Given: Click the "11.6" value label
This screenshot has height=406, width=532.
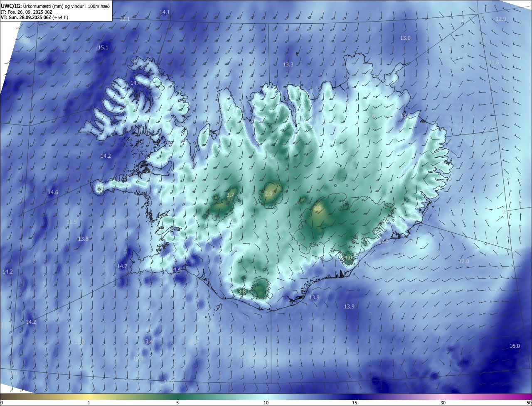Looking at the screenshot, I should (x=494, y=63).
